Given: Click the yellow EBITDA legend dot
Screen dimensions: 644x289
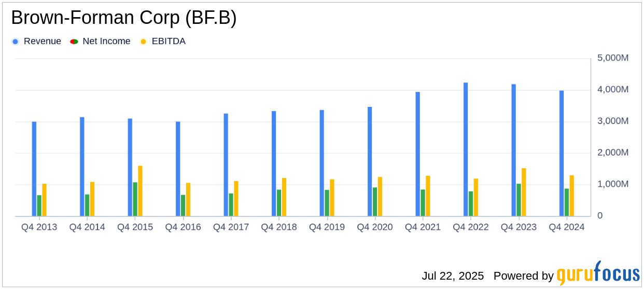Looking at the screenshot, I should 143,42.
